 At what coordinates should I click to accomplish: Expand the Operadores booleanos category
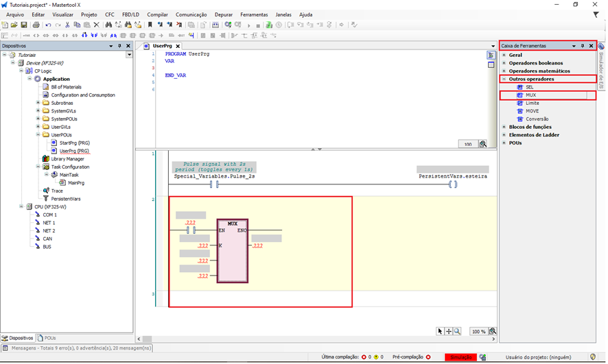tap(504, 63)
